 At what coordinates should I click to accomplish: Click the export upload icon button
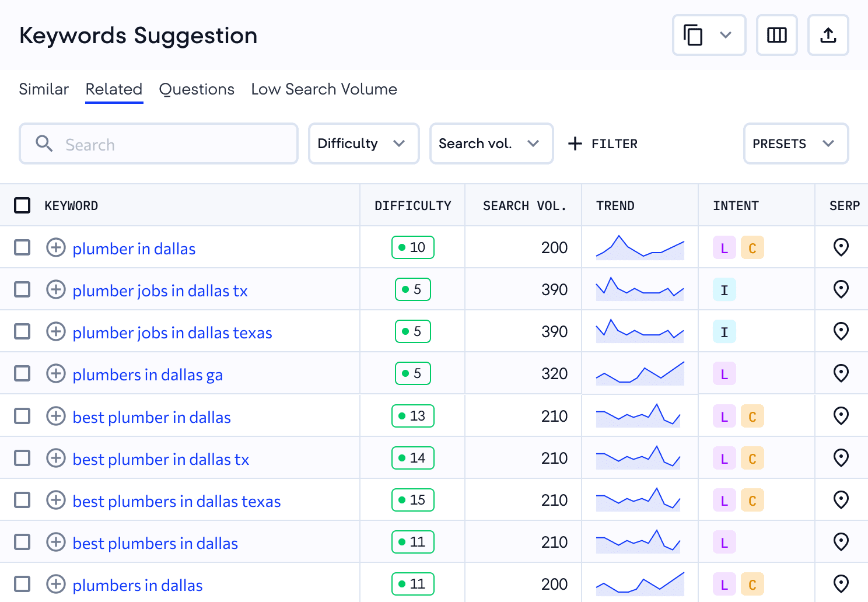[828, 35]
